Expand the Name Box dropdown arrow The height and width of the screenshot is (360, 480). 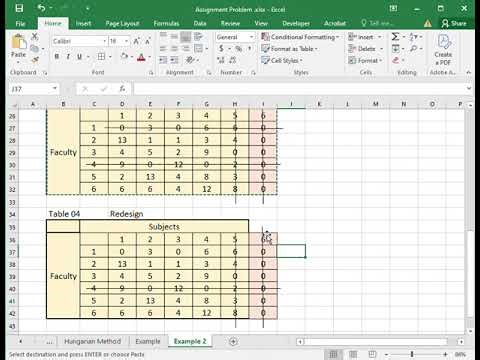pos(55,89)
